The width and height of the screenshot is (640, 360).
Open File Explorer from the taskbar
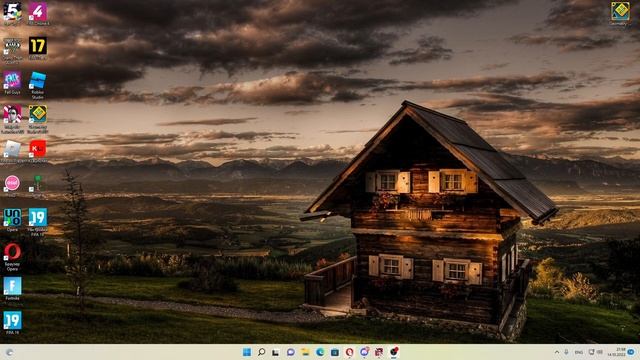tap(305, 352)
